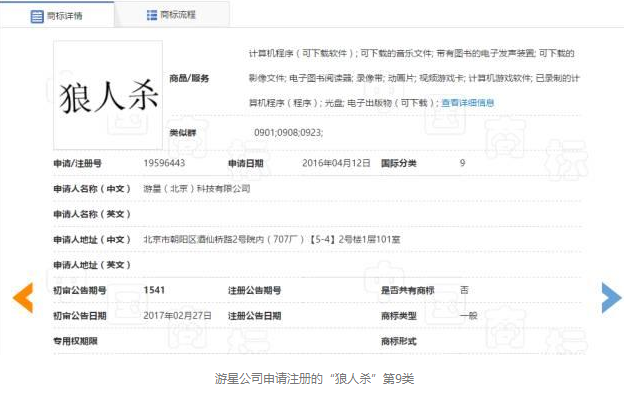The width and height of the screenshot is (624, 396).
Task: Click the 商品/服务 label
Action: 189,78
